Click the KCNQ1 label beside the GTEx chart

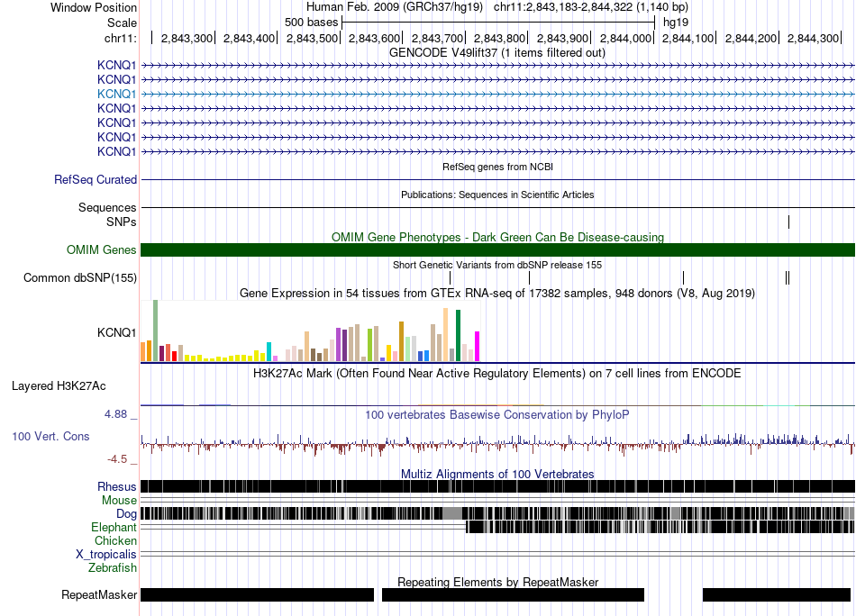(x=116, y=333)
